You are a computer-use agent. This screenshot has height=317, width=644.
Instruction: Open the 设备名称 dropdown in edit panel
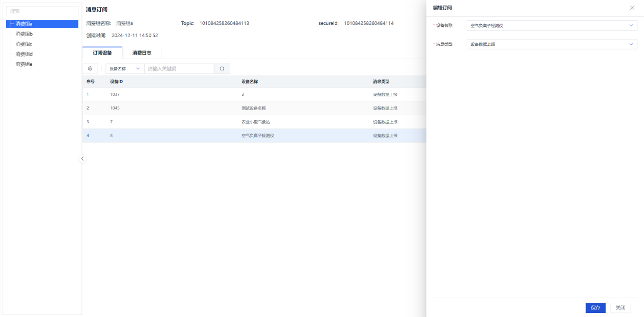click(x=552, y=25)
